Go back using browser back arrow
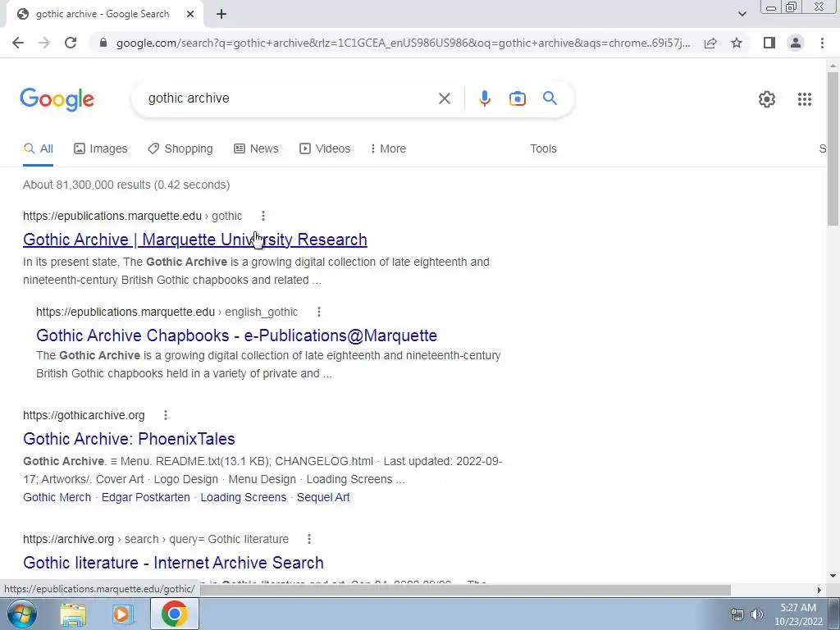840x630 pixels. [x=18, y=43]
